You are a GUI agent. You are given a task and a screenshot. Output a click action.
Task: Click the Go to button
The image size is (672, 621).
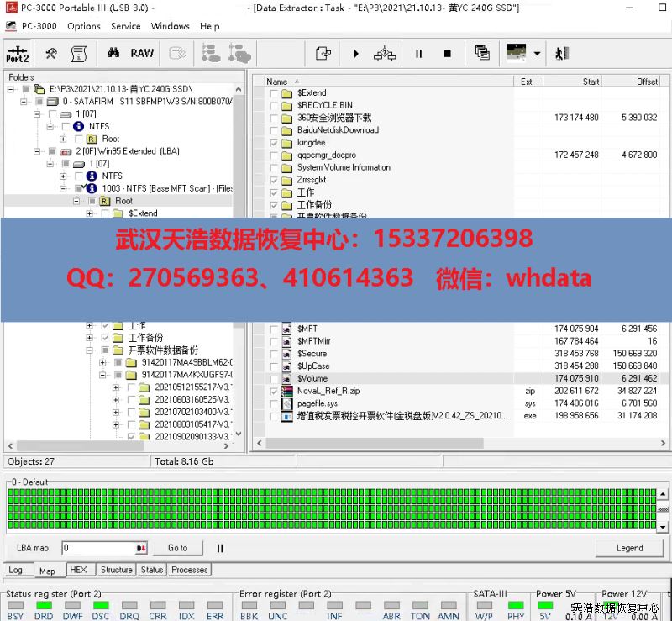(177, 548)
